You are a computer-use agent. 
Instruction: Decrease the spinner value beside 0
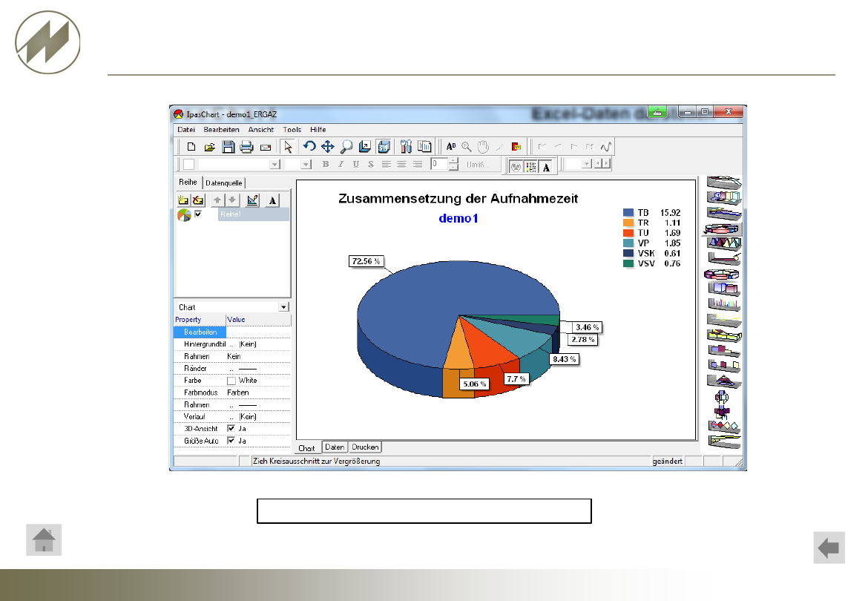tap(453, 167)
